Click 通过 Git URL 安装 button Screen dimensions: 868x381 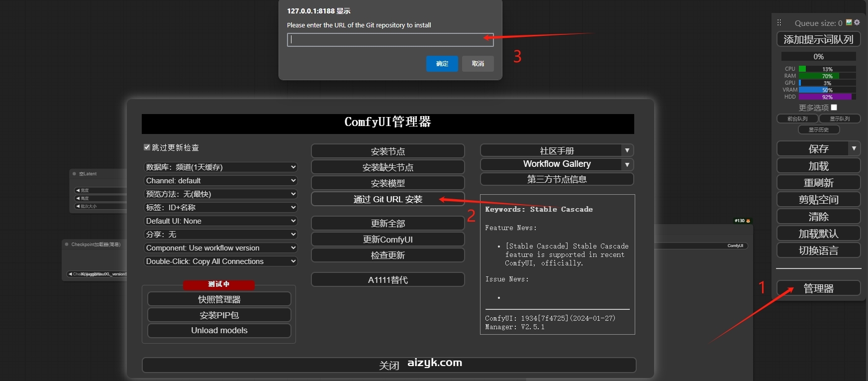pos(388,199)
